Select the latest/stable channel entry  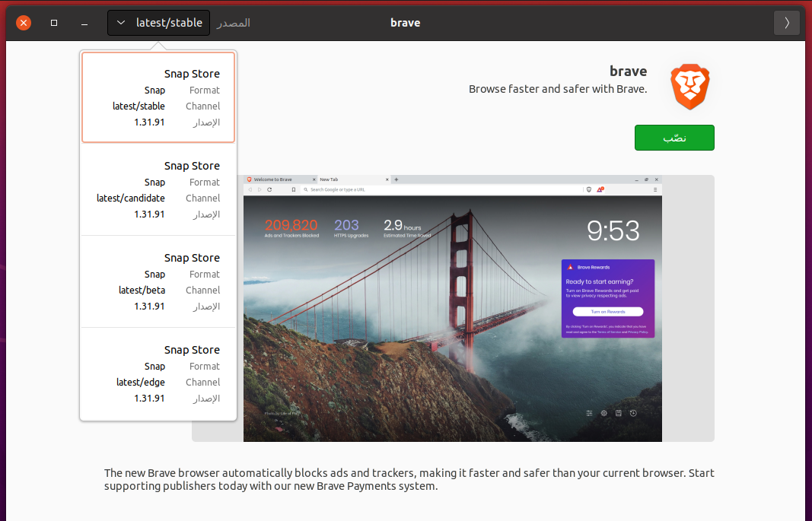158,97
